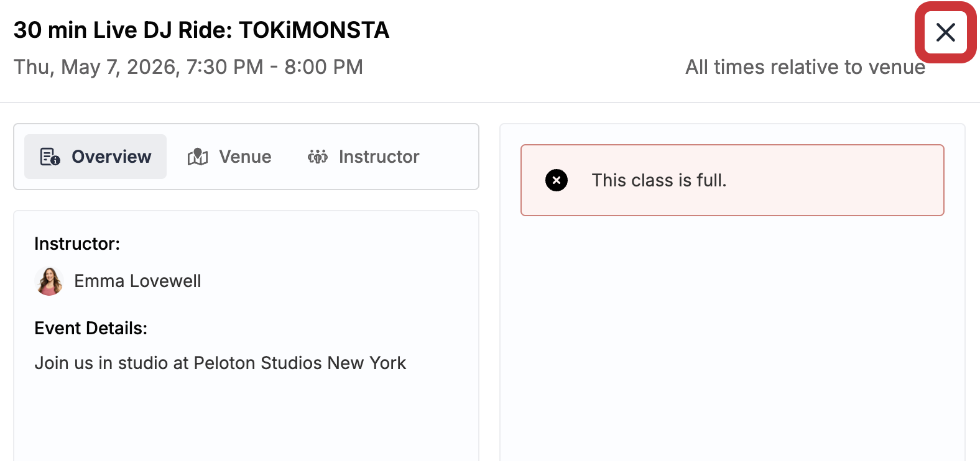This screenshot has width=980, height=461.
Task: Click the black circle icon in the full-class banner
Action: click(x=557, y=180)
